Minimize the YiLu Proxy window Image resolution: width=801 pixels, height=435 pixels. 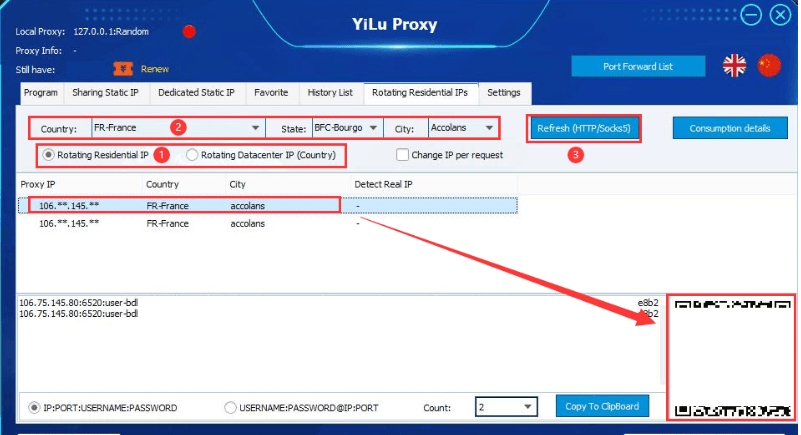click(x=751, y=15)
